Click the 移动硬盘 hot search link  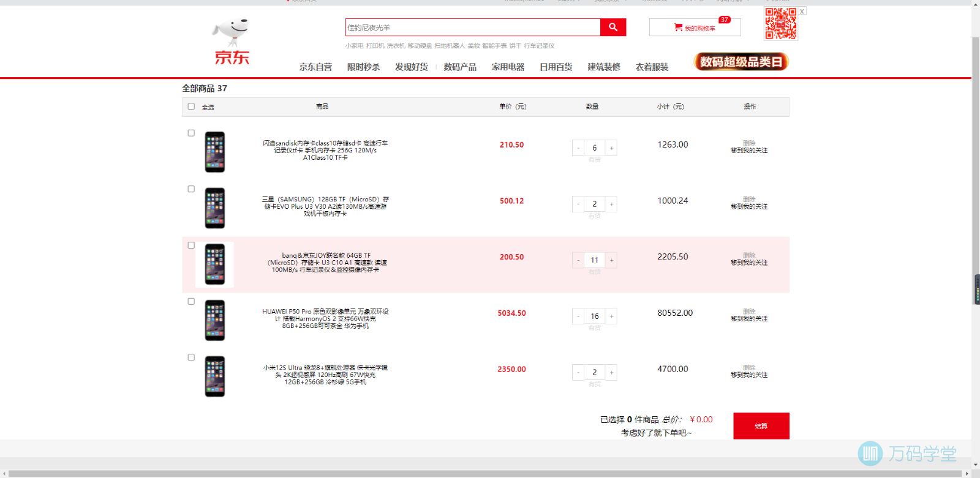[x=420, y=46]
